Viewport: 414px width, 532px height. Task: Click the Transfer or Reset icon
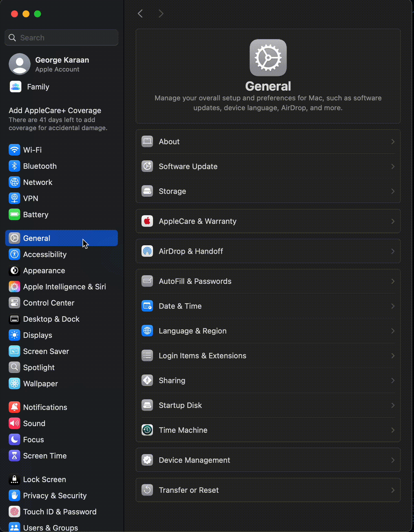coord(147,490)
